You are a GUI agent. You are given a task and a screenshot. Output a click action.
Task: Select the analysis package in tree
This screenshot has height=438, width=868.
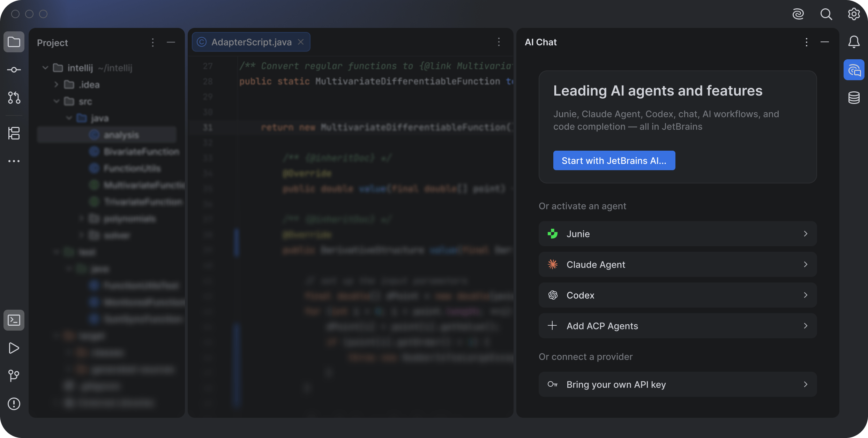[107, 135]
